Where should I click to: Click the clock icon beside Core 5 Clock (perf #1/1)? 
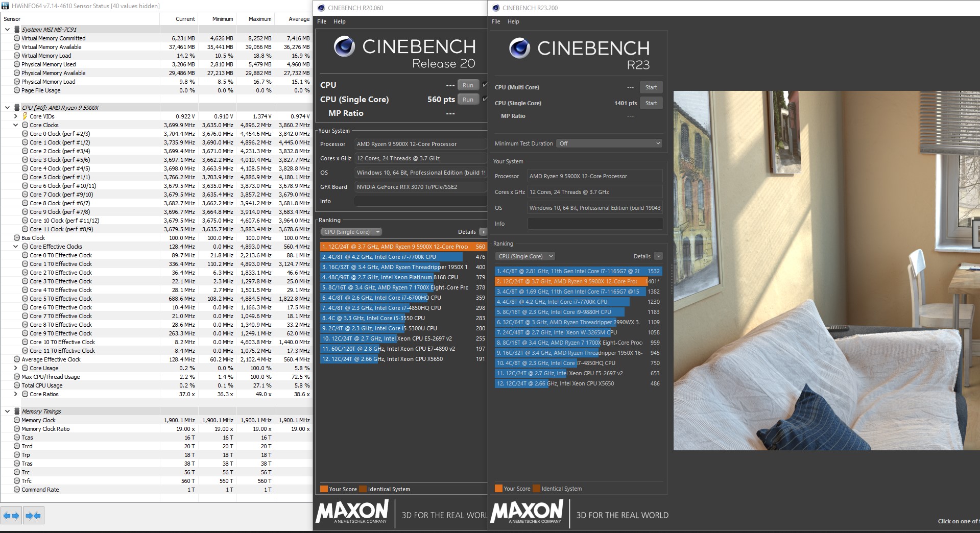25,177
